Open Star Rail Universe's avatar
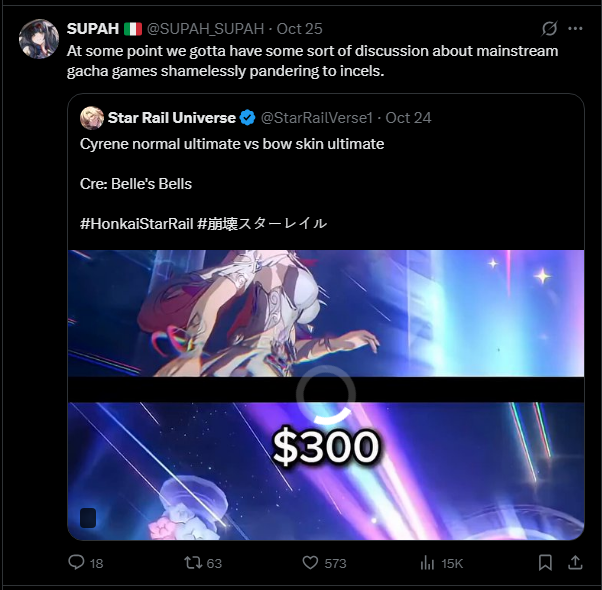This screenshot has height=590, width=602. pos(92,118)
